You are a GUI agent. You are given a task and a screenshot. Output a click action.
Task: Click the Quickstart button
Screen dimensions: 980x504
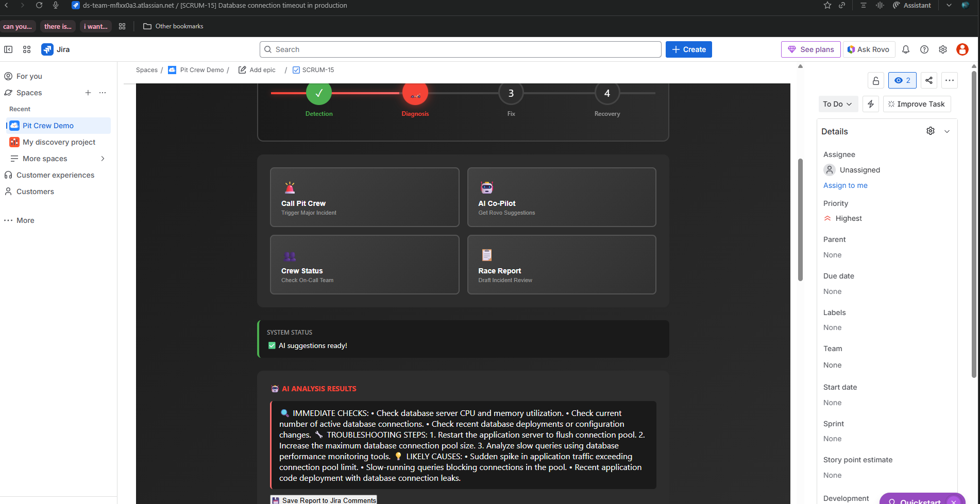click(921, 500)
